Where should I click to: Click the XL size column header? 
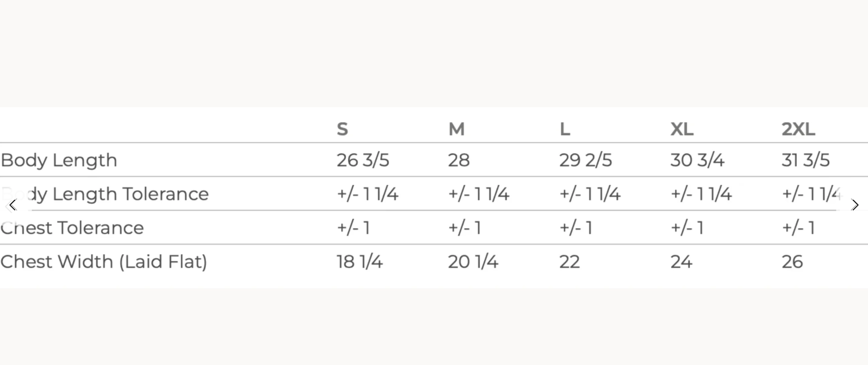coord(682,129)
